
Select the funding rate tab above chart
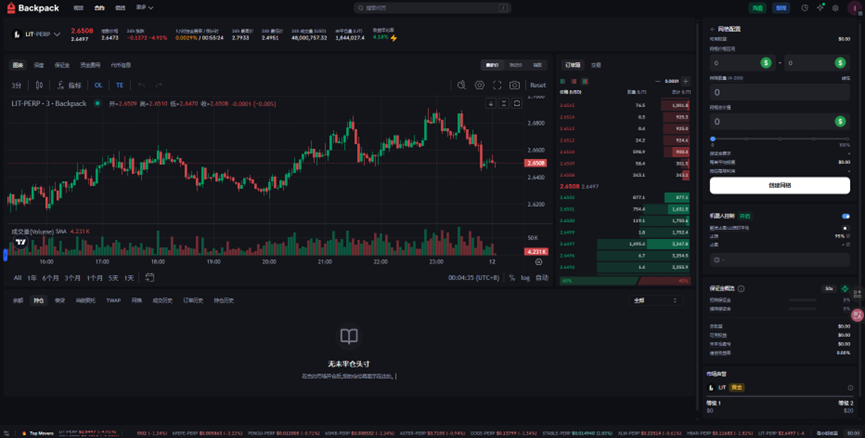(x=90, y=65)
